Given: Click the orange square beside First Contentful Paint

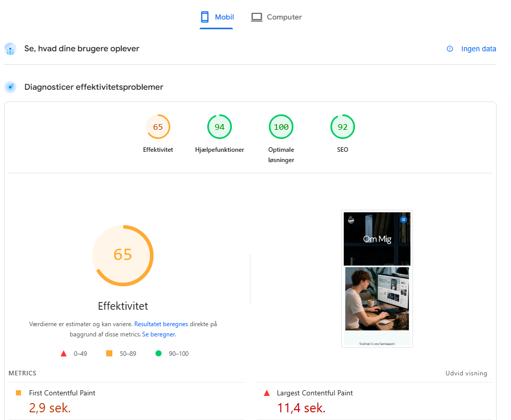Looking at the screenshot, I should [18, 393].
